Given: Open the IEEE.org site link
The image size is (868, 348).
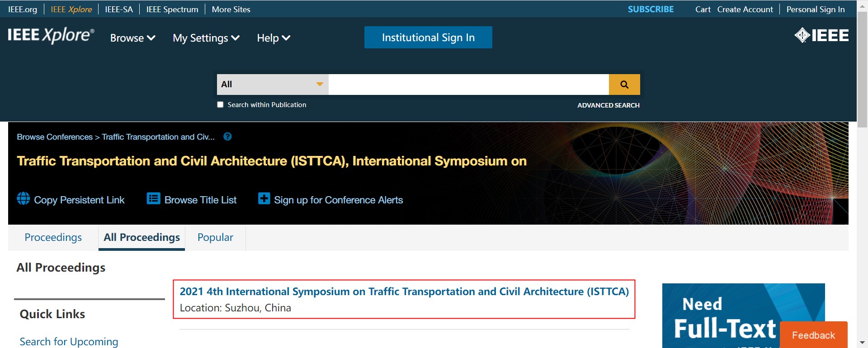Looking at the screenshot, I should [x=23, y=9].
